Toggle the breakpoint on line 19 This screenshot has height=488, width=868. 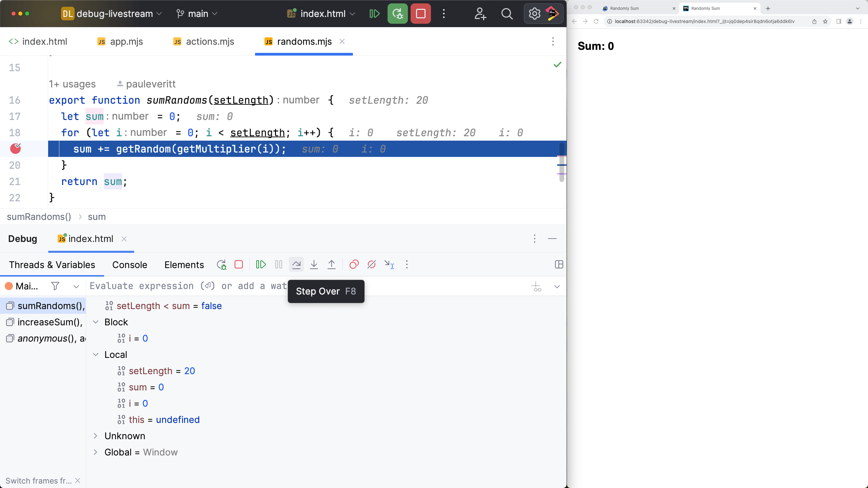point(15,148)
